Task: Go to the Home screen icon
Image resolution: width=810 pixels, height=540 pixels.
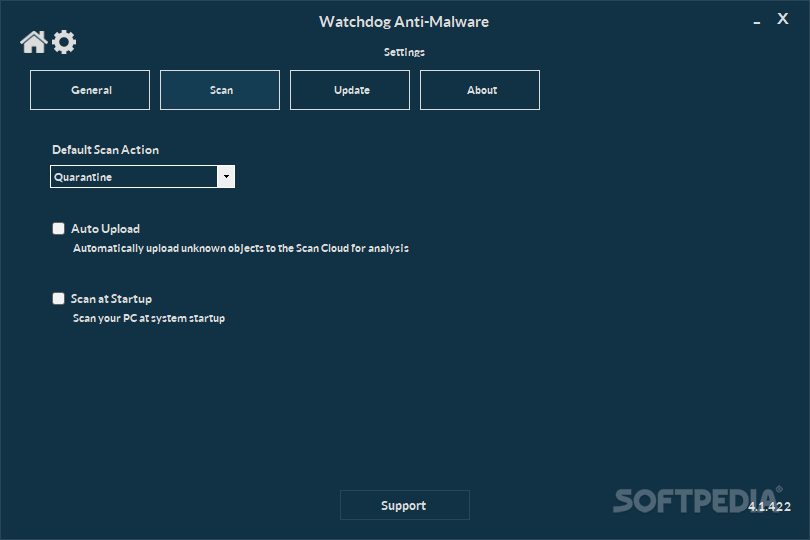Action: click(x=34, y=42)
